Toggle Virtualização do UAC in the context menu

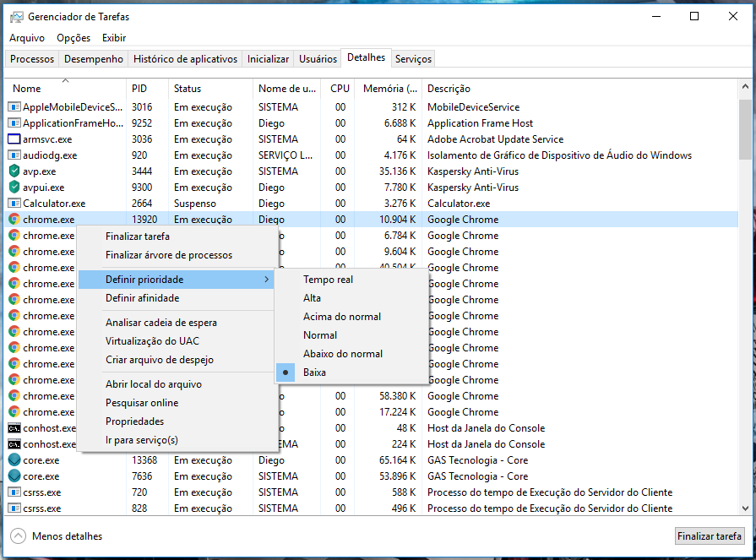(176, 341)
